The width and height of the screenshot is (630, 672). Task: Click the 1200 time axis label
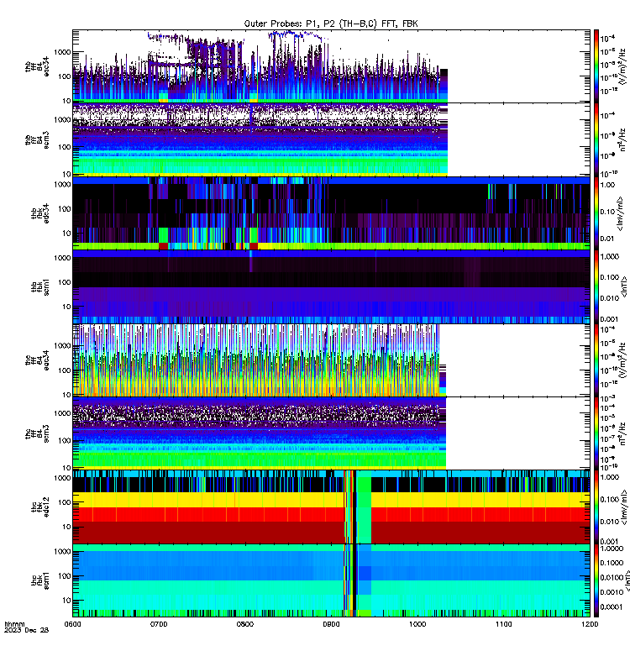(x=590, y=624)
